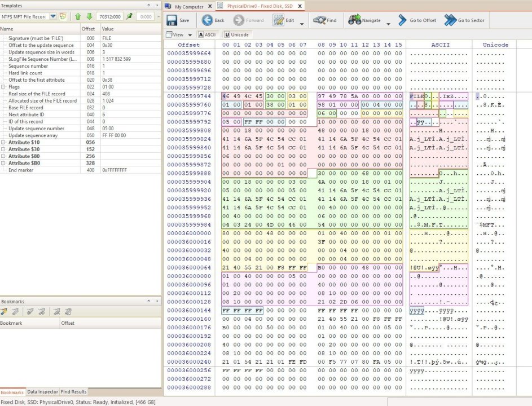
Task: Click the add bookmark icon
Action: (5, 311)
